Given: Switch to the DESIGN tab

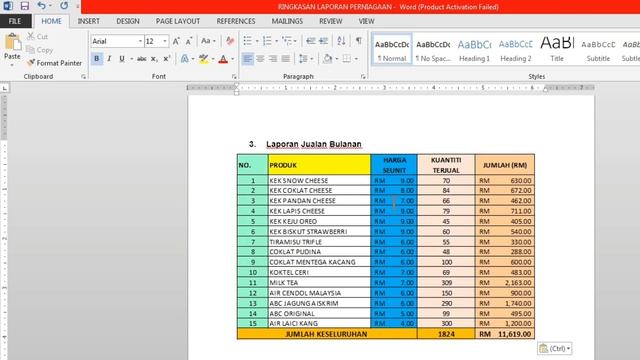Looking at the screenshot, I should click(x=128, y=21).
